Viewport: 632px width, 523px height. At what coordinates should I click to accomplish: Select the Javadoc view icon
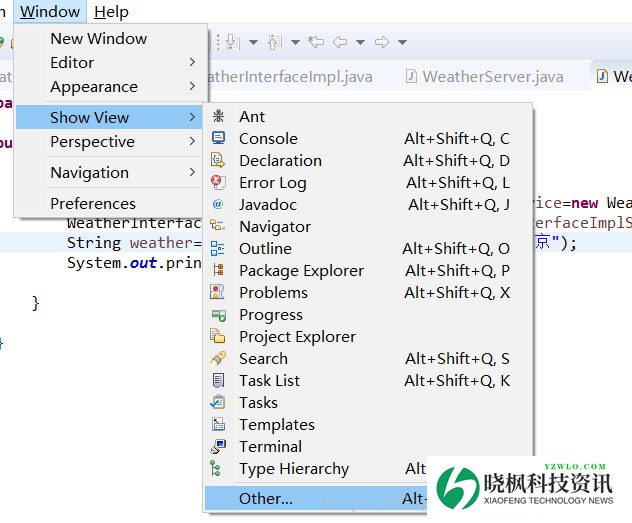[218, 204]
